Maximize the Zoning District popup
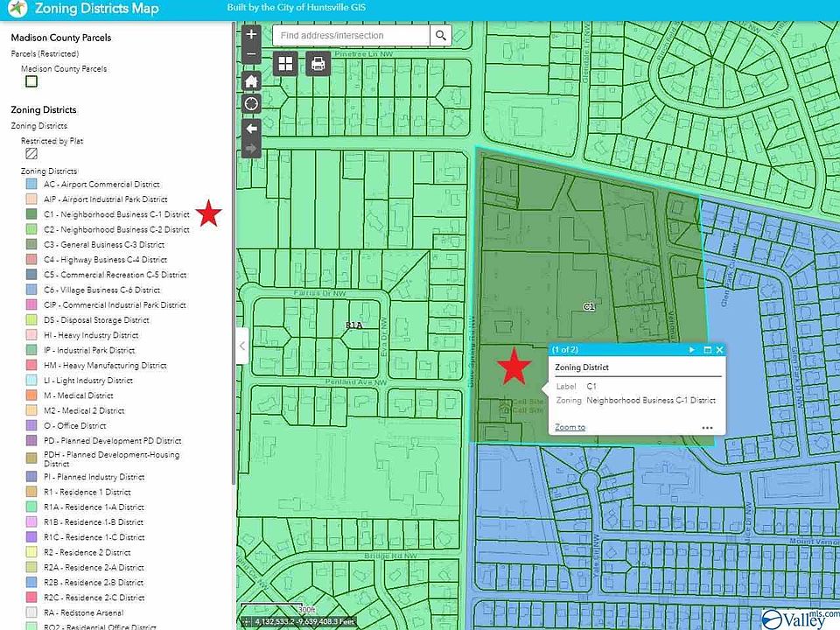Viewport: 840px width, 630px height. click(707, 350)
